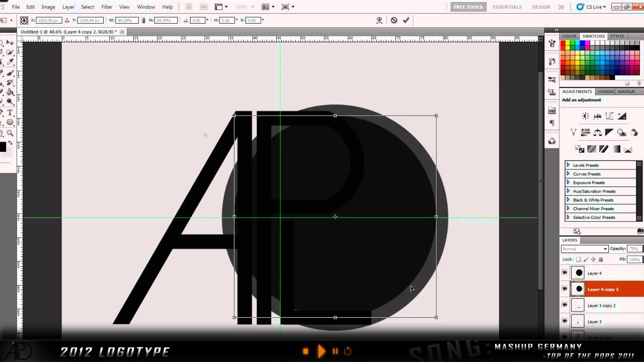Add a Vibrance adjustment
The image size is (644, 362).
[x=574, y=133]
